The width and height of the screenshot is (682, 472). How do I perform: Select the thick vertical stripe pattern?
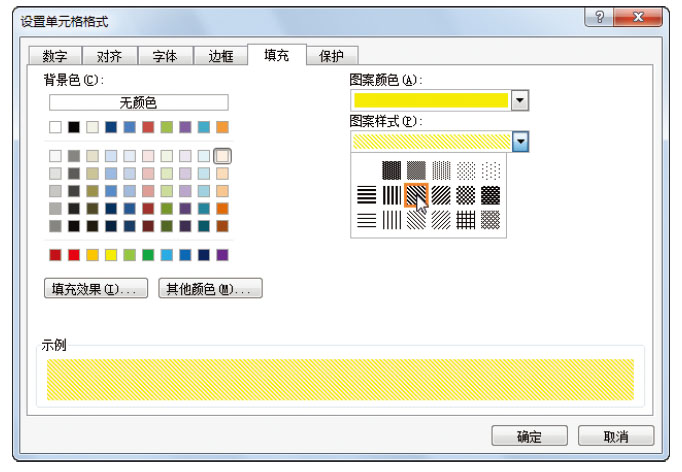point(391,195)
